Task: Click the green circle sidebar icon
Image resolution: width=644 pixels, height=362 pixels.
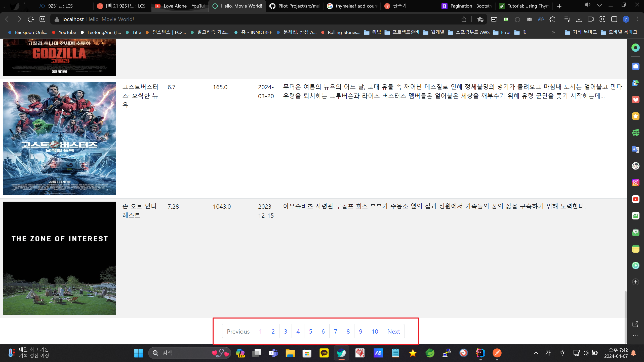Action: point(635,48)
